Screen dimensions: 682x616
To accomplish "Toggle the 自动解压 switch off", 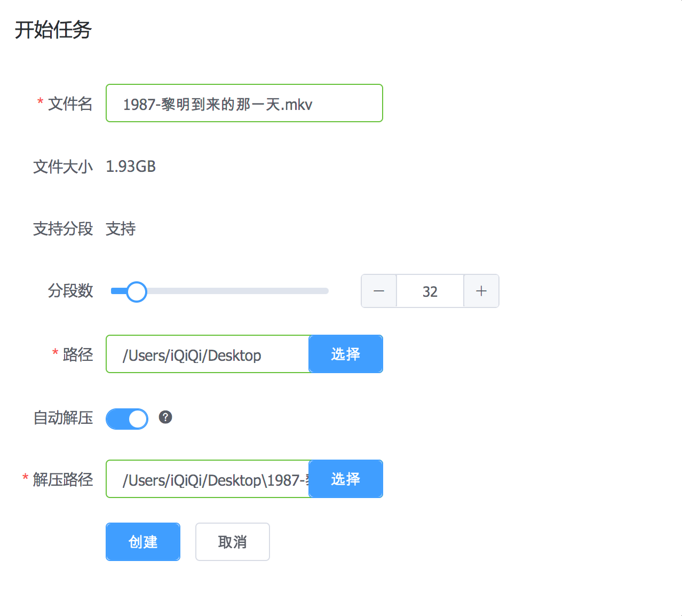I will (127, 419).
